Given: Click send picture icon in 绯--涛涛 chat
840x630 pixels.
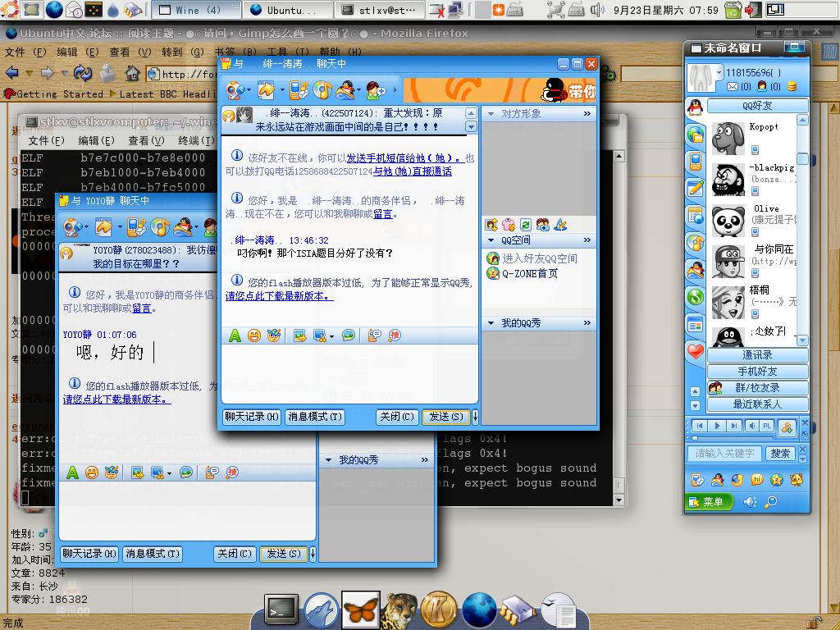Looking at the screenshot, I should click(x=300, y=336).
